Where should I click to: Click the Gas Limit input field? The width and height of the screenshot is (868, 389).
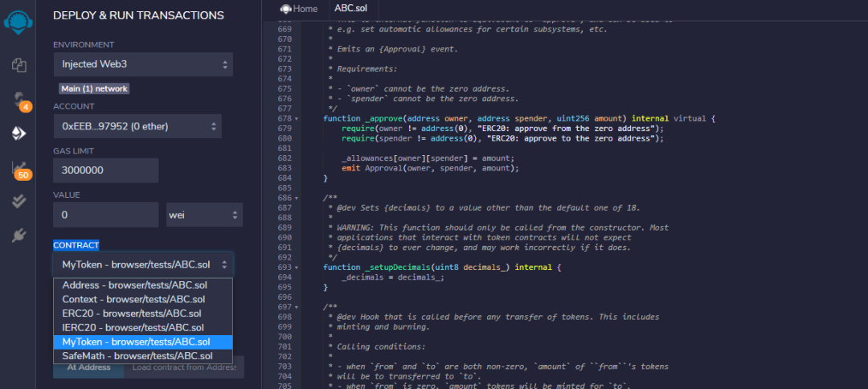coord(105,170)
